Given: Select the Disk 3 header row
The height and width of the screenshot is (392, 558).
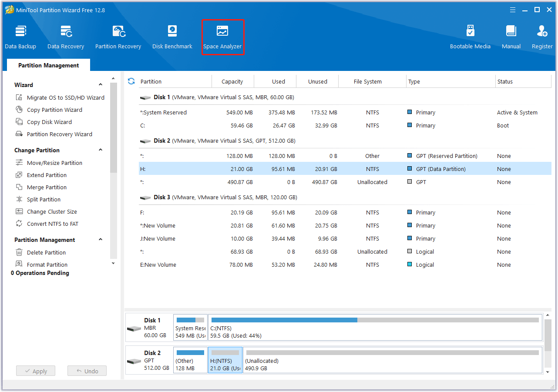Looking at the screenshot, I should pos(345,197).
